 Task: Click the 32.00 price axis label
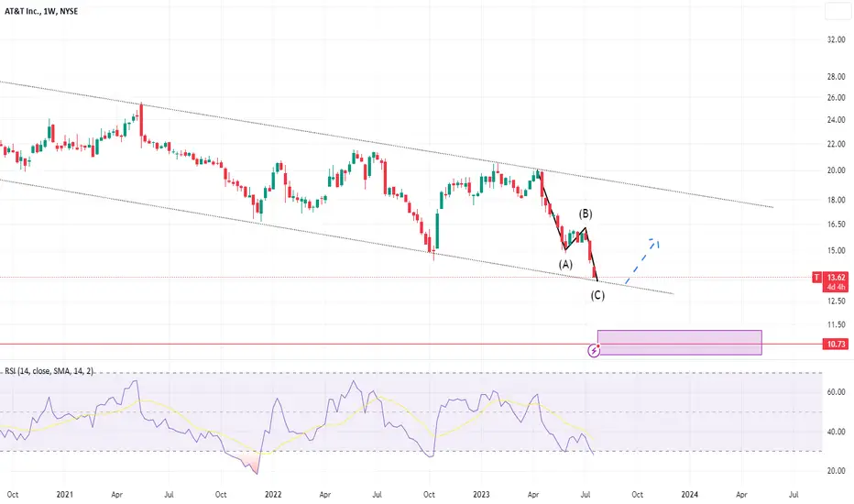[x=836, y=39]
